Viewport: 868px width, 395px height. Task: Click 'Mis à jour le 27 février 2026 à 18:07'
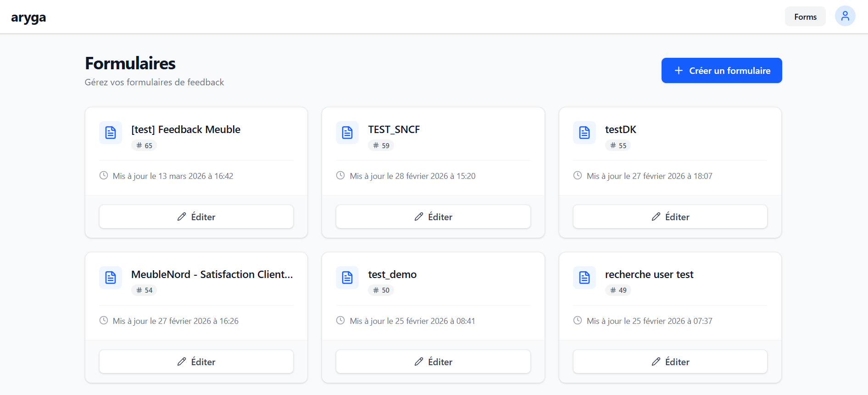pyautogui.click(x=650, y=176)
